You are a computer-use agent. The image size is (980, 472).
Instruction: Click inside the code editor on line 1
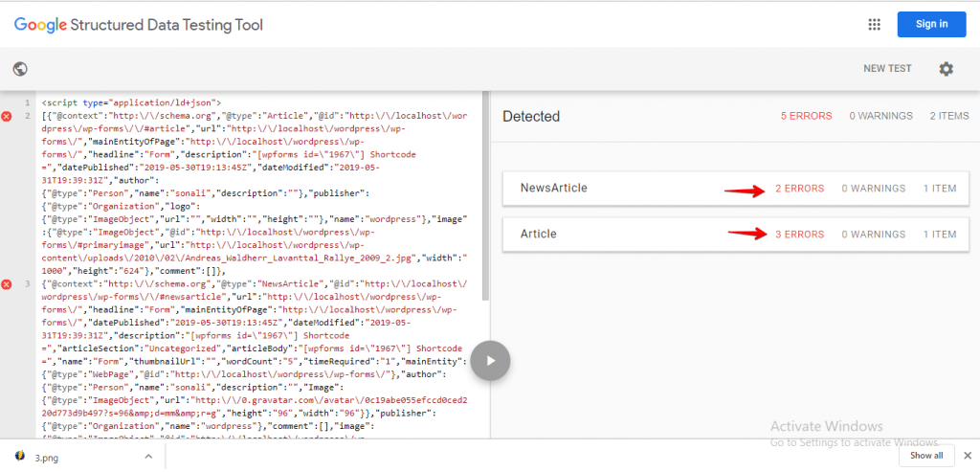[131, 101]
